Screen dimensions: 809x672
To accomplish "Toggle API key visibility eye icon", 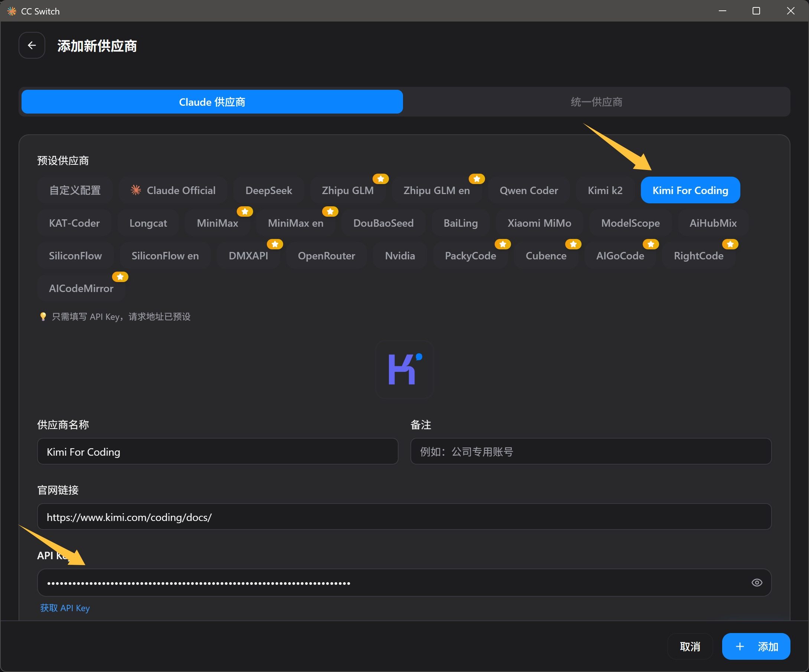I will tap(757, 582).
